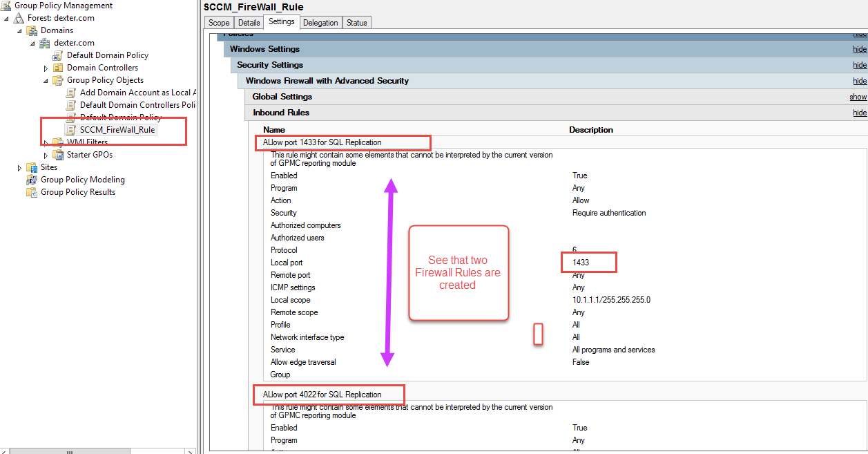Hide Windows Firewall with Advanced Security
Screen dimensions: 868x454
coord(859,80)
